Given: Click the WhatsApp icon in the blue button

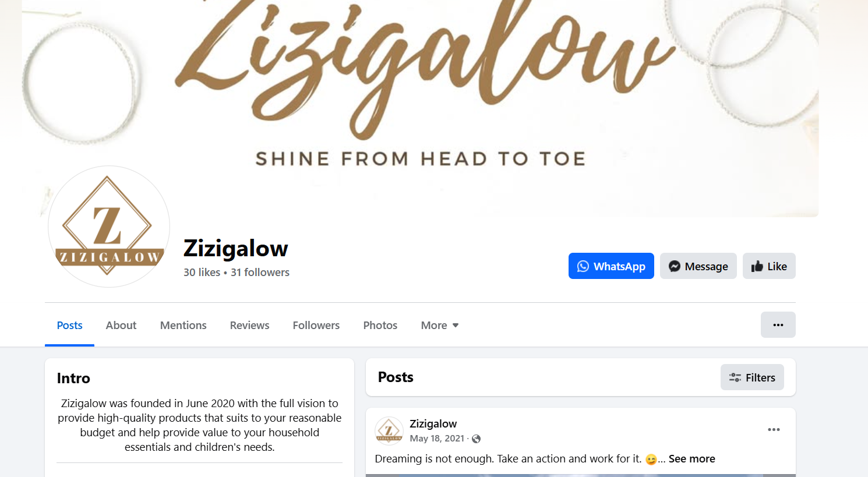Looking at the screenshot, I should tap(583, 266).
